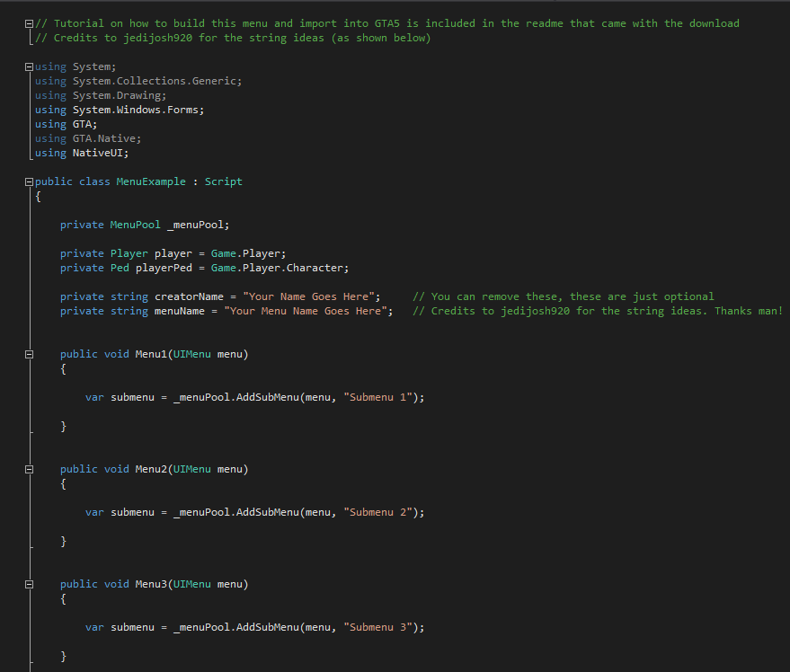Click the "Your Menu Name Goes Here" string
The image size is (790, 672).
[308, 311]
